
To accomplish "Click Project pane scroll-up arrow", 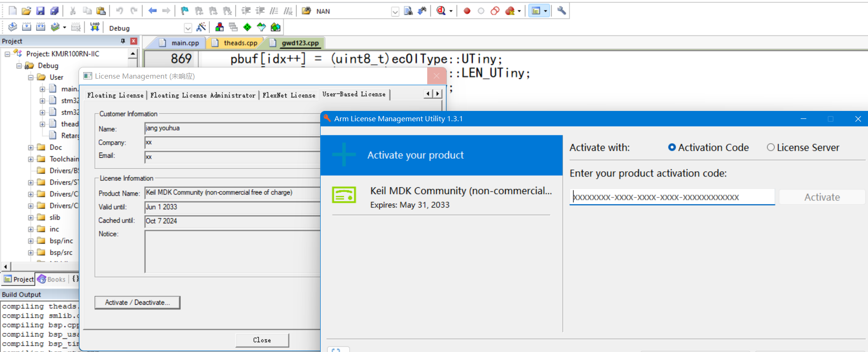I will tap(133, 54).
